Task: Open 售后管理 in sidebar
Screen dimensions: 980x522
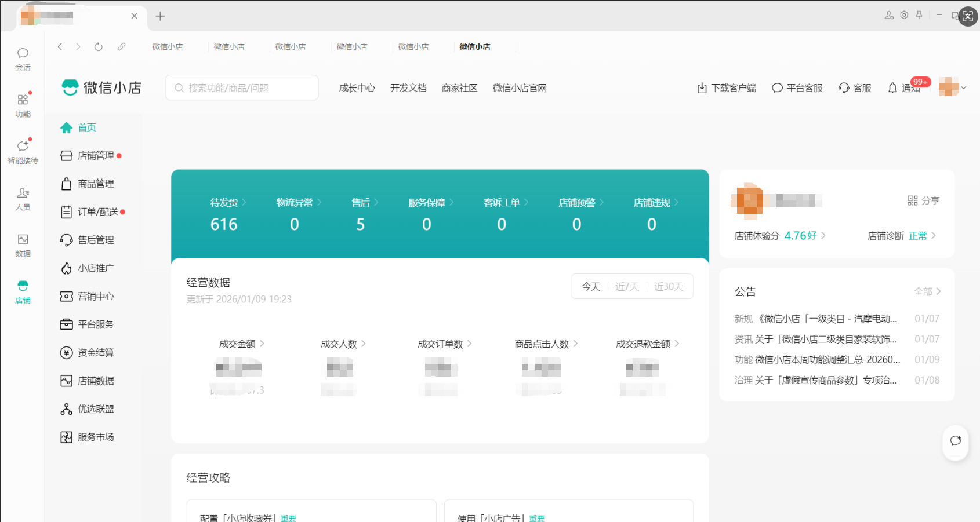Action: tap(87, 240)
